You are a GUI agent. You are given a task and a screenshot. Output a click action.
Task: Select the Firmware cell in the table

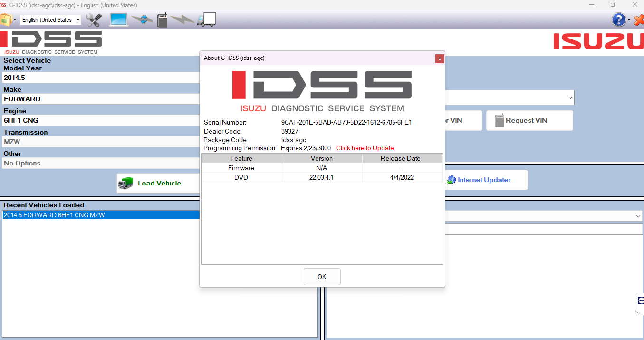(241, 168)
